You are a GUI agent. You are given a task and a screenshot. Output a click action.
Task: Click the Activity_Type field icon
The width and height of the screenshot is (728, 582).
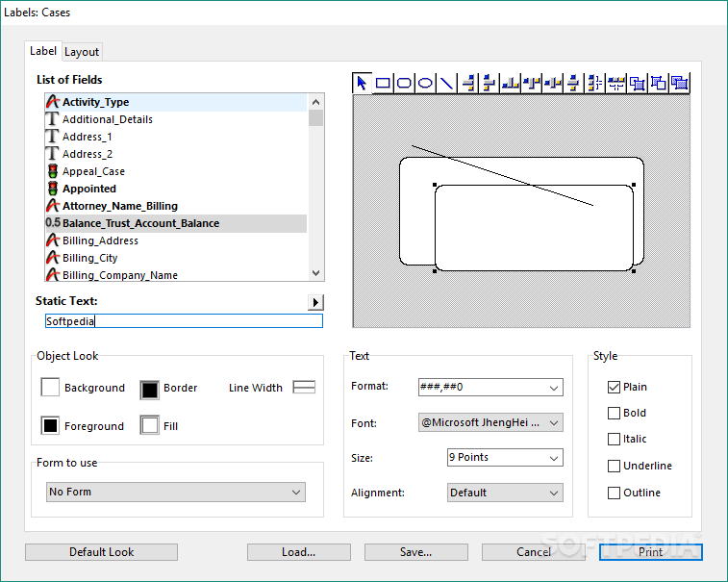coord(53,102)
